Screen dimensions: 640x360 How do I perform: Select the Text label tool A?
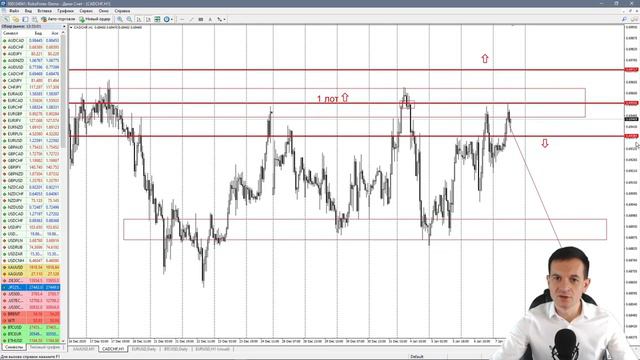(x=210, y=19)
